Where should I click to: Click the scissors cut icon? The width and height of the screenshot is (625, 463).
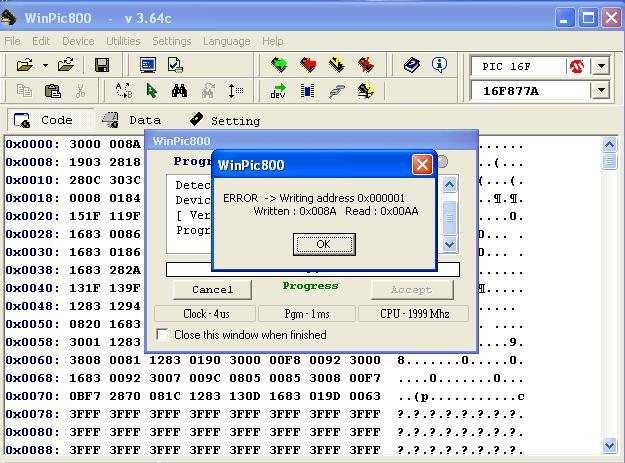pos(80,91)
